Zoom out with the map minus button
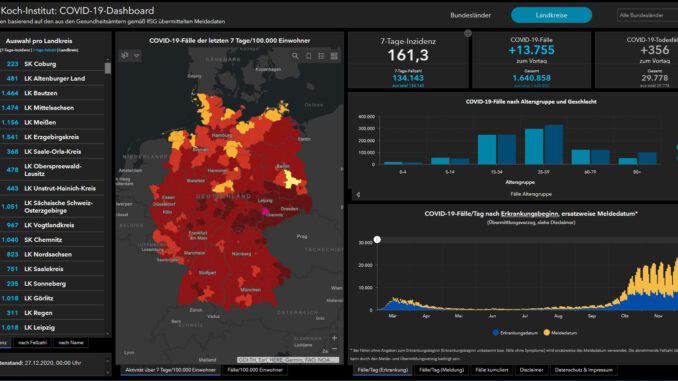The image size is (678, 381). click(334, 349)
